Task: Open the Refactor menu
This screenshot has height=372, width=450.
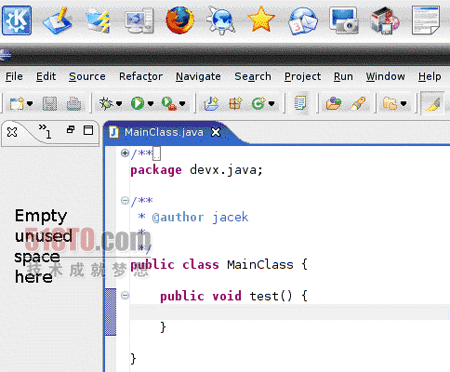Action: (x=141, y=76)
